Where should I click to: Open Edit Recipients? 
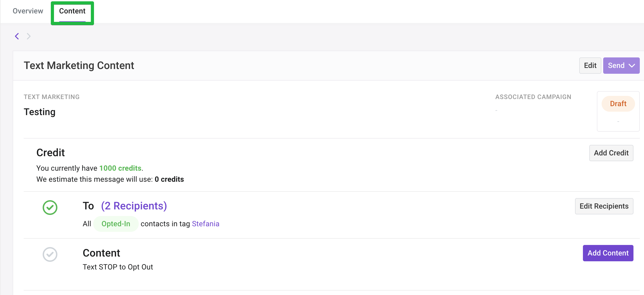(604, 206)
